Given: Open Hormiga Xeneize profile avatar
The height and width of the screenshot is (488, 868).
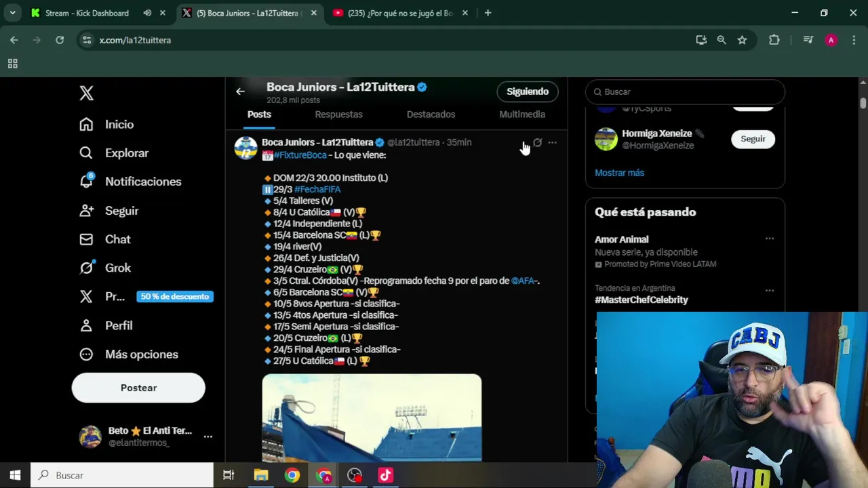Looking at the screenshot, I should pyautogui.click(x=606, y=139).
